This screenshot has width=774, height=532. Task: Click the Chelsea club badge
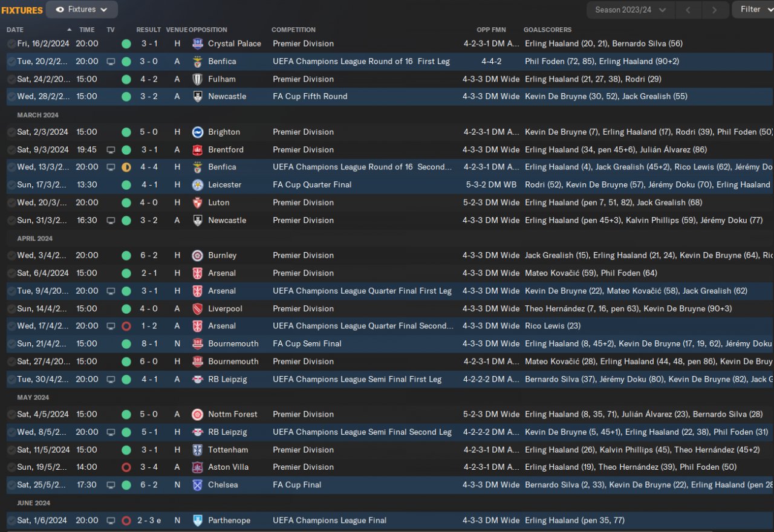pos(198,485)
